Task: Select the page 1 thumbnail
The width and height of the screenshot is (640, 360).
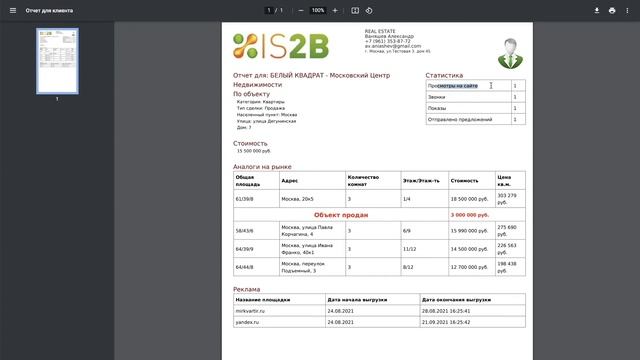Action: [x=57, y=61]
